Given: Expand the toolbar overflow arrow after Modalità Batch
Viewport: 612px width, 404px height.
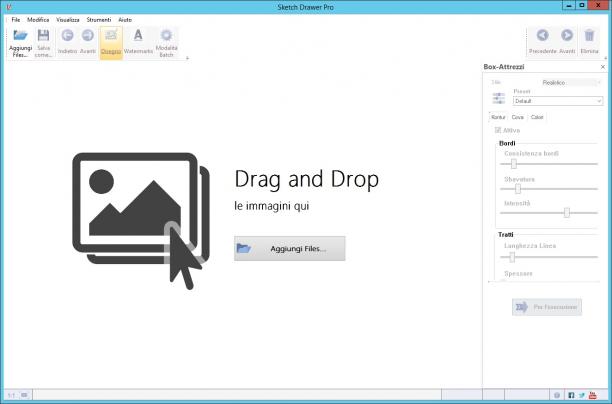Looking at the screenshot, I should coord(187,58).
